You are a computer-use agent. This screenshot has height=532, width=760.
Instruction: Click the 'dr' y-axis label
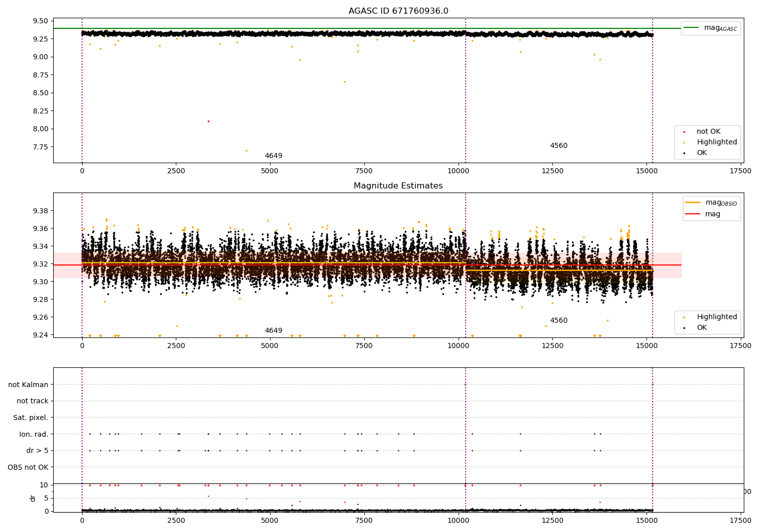[33, 498]
